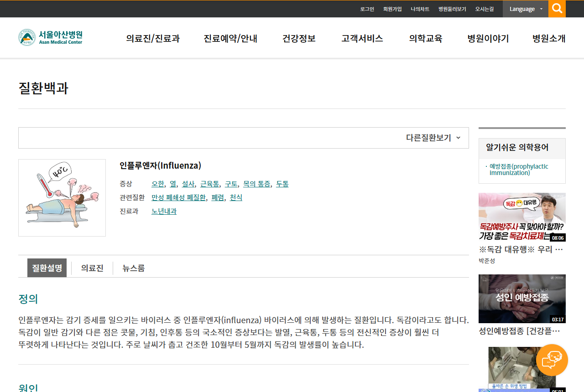Open the 노년내과 department link
The width and height of the screenshot is (584, 392).
click(164, 211)
